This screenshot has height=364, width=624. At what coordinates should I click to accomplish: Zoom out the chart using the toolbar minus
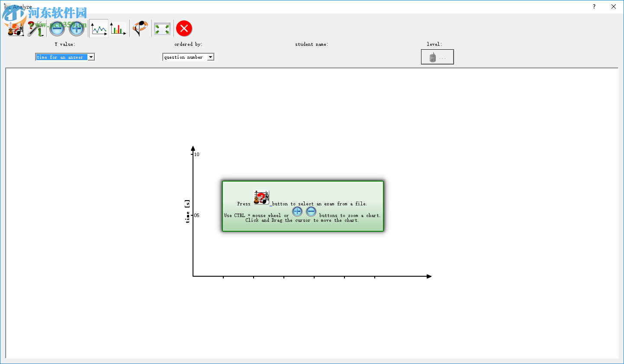pyautogui.click(x=57, y=29)
